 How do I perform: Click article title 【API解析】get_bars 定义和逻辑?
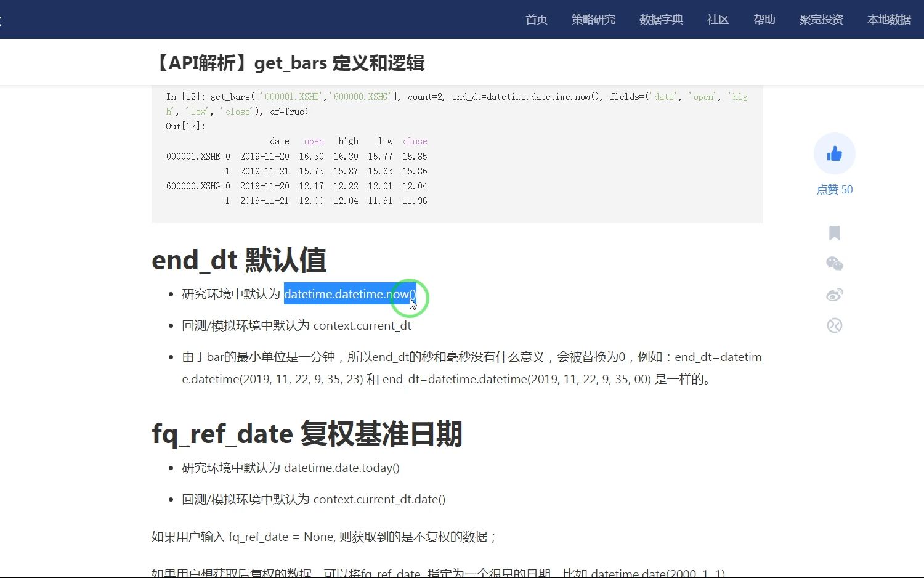coord(288,63)
